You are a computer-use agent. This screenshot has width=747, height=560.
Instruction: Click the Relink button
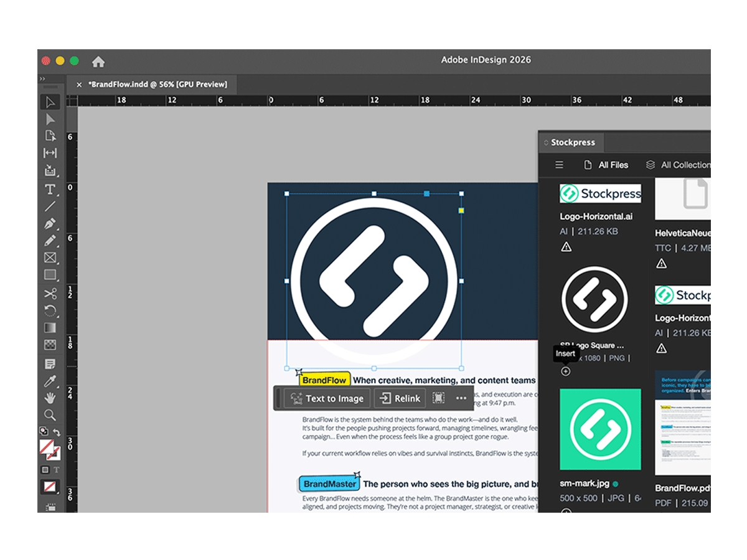coord(400,398)
